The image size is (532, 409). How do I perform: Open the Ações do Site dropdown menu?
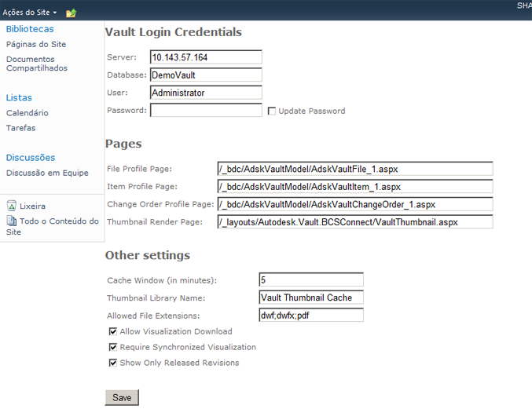coord(30,13)
